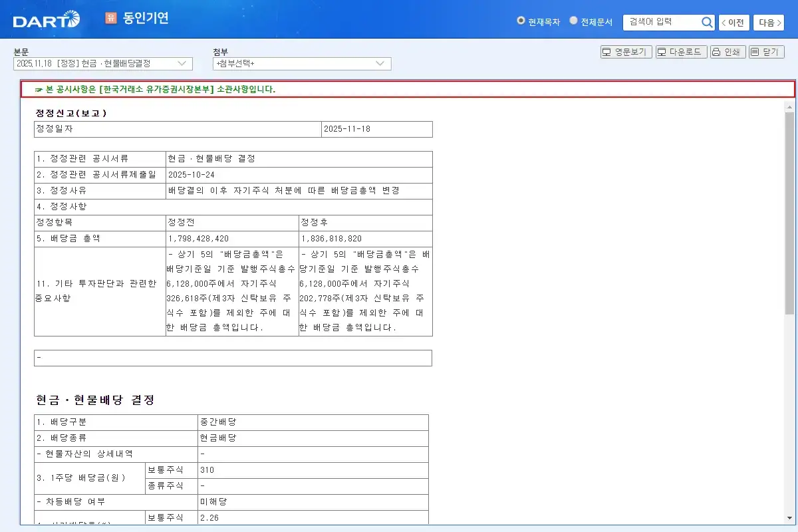The image size is (798, 532).
Task: Print the document with 인쇄
Action: (728, 52)
